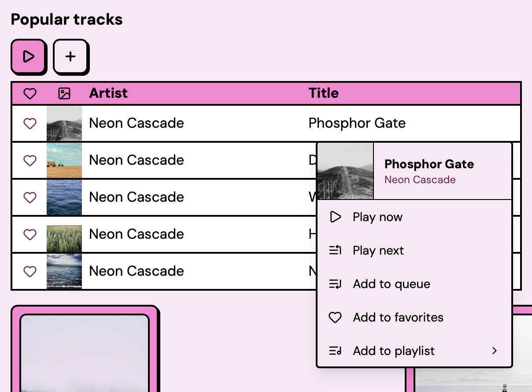Choose Add to queue in the context menu
532x392 pixels.
pyautogui.click(x=391, y=284)
